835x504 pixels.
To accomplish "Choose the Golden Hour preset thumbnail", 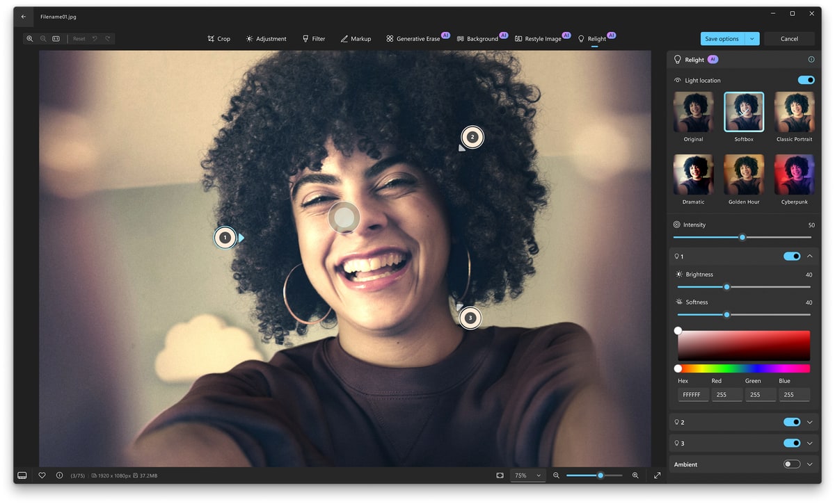I will tap(744, 174).
